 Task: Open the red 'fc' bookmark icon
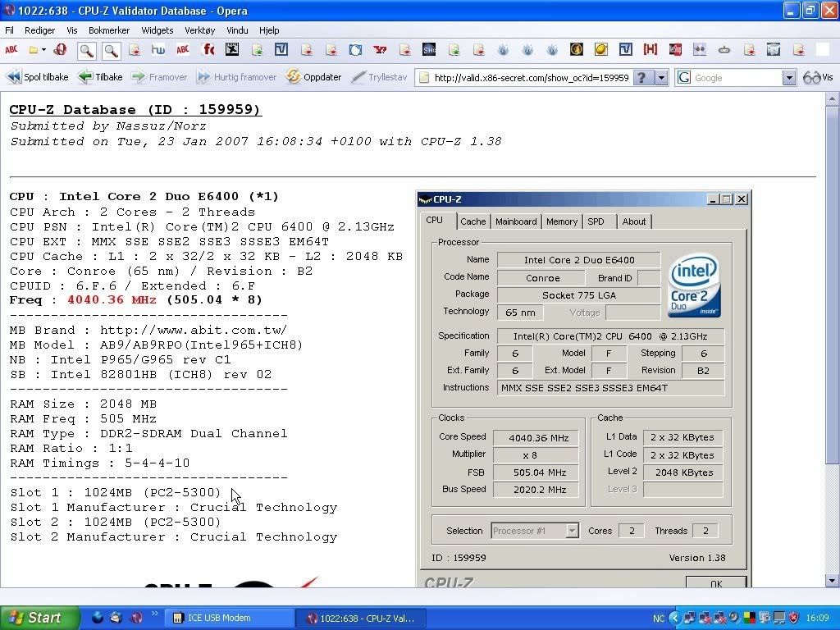click(208, 50)
